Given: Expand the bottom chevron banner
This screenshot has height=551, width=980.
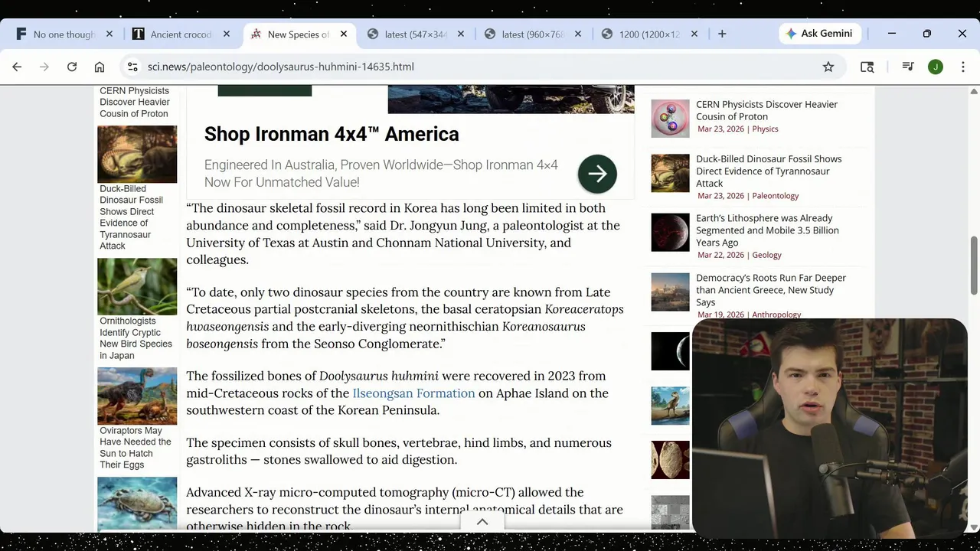Looking at the screenshot, I should [482, 522].
